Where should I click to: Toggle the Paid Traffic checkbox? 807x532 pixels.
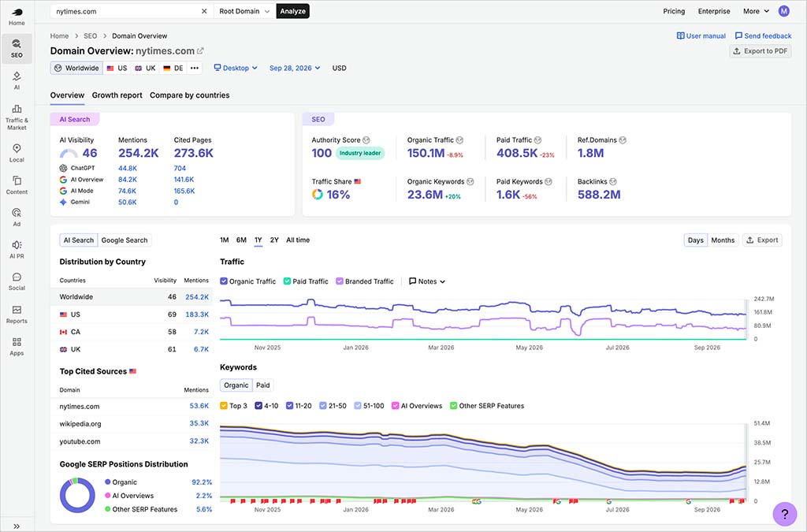click(287, 281)
